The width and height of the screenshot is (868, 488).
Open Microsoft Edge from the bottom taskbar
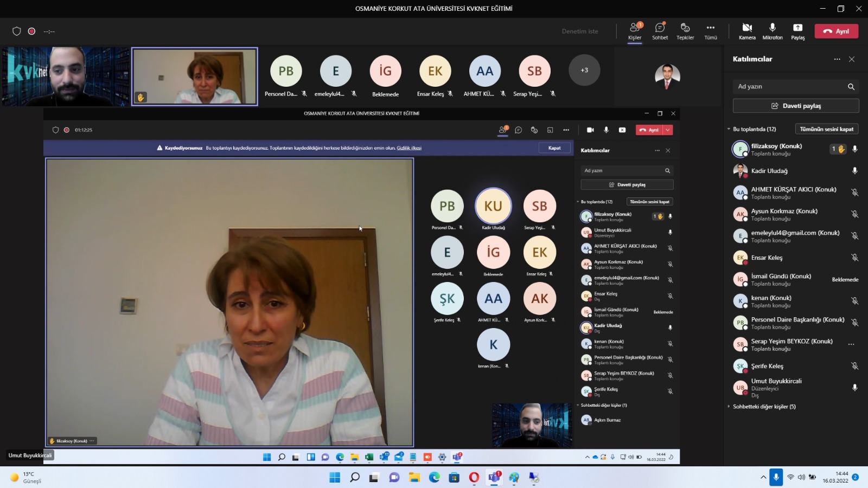pyautogui.click(x=435, y=477)
